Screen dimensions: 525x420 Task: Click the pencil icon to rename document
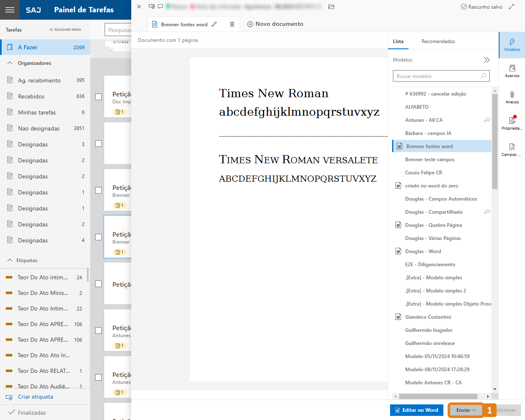point(214,24)
